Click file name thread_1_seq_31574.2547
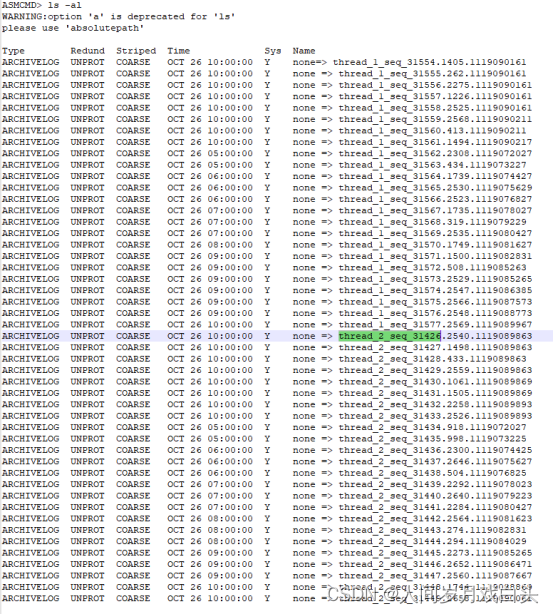The width and height of the screenshot is (554, 614). pyautogui.click(x=435, y=290)
